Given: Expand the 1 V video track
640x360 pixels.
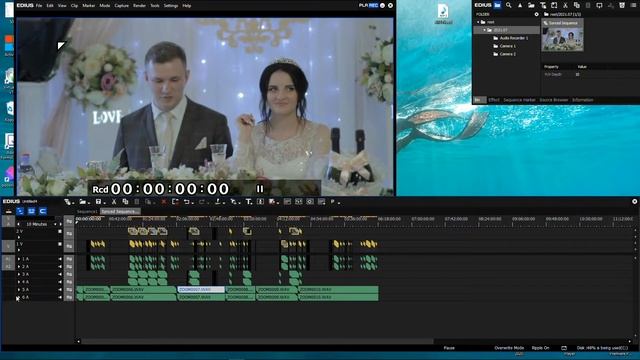Looking at the screenshot, I should pyautogui.click(x=19, y=250).
